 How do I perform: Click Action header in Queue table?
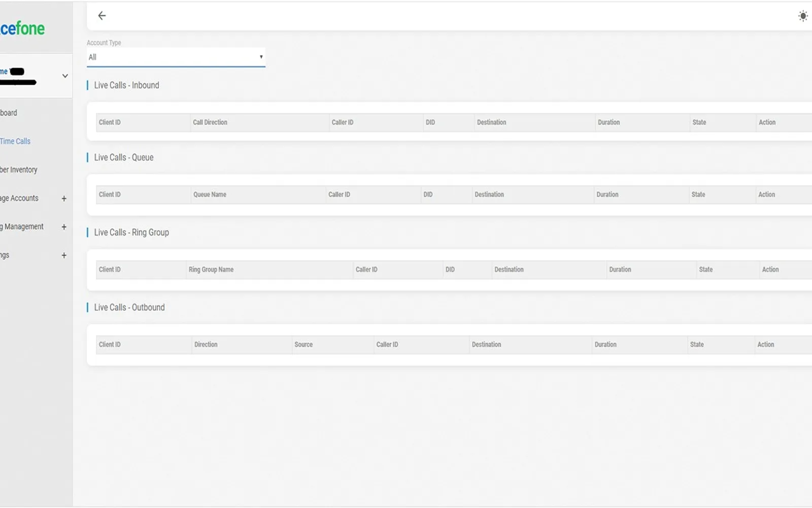tap(766, 195)
